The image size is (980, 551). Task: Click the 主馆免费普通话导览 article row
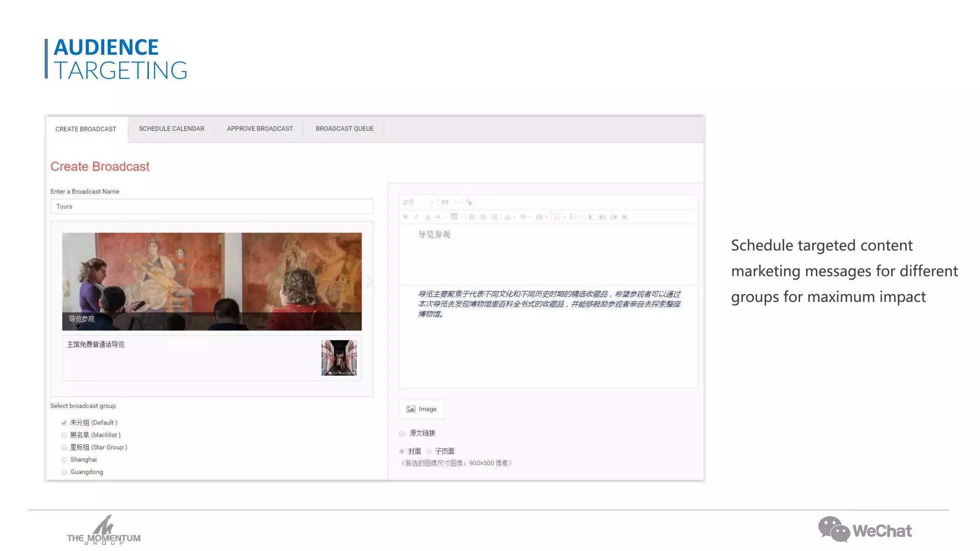[212, 358]
